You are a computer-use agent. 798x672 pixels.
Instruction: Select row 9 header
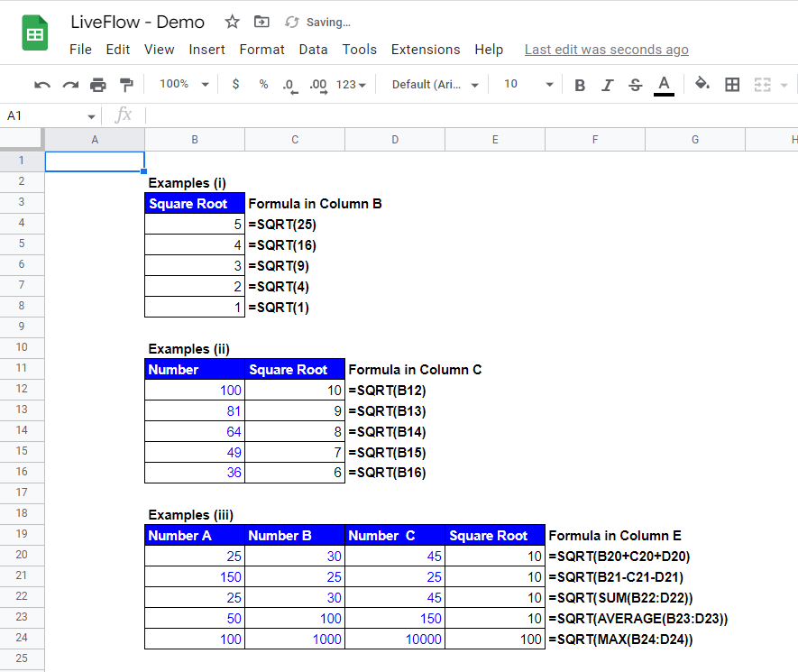tap(22, 327)
